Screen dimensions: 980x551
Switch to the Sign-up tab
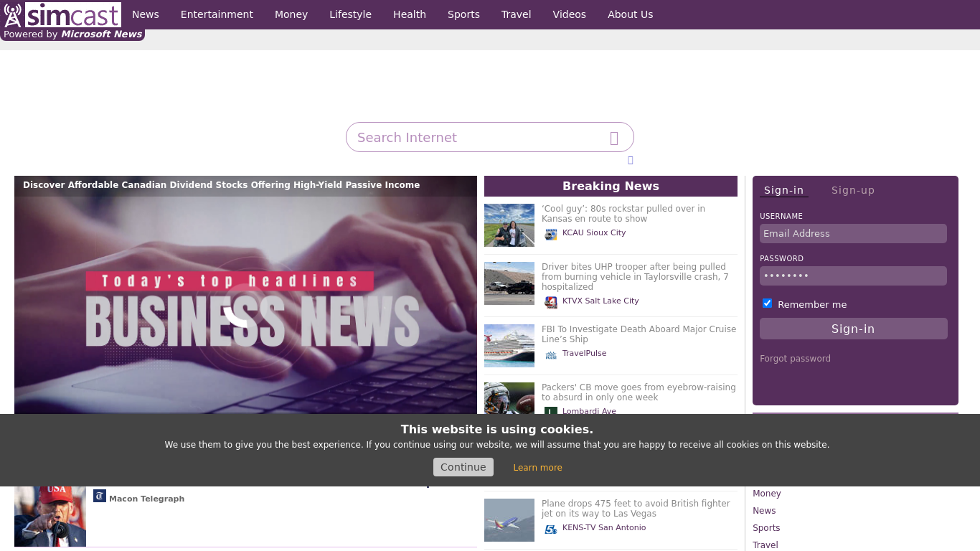point(853,190)
